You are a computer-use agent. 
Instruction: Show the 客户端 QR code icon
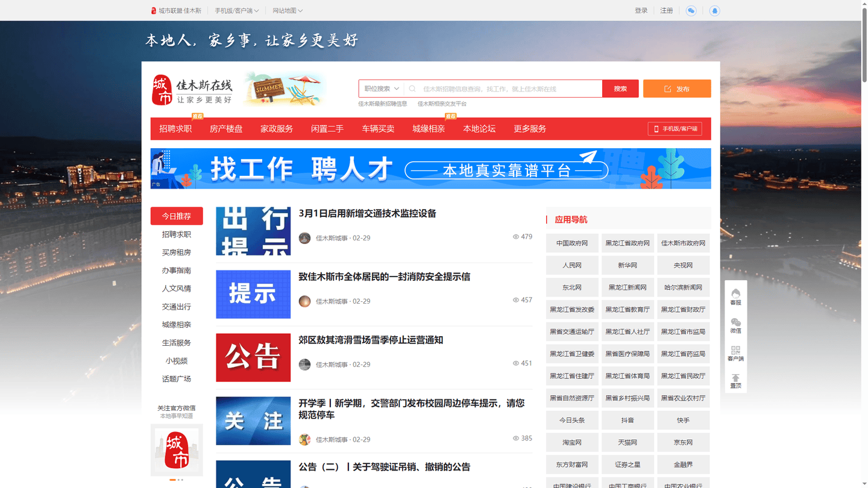pyautogui.click(x=735, y=353)
